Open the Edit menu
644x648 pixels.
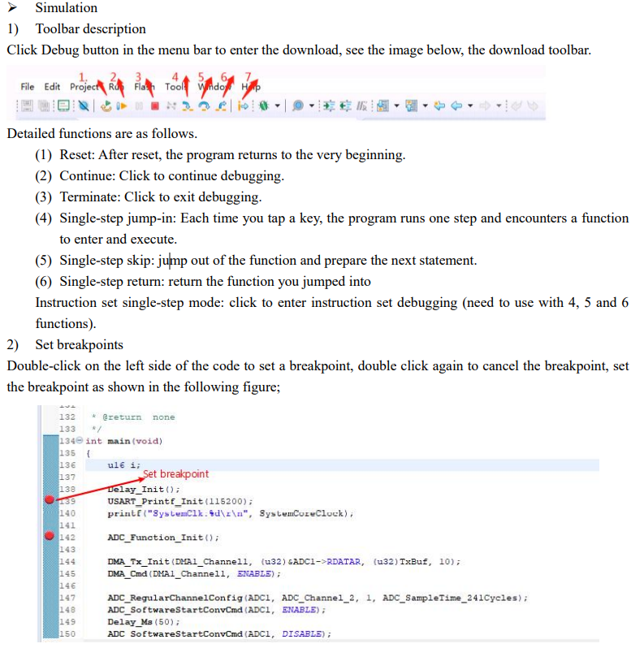pos(52,87)
